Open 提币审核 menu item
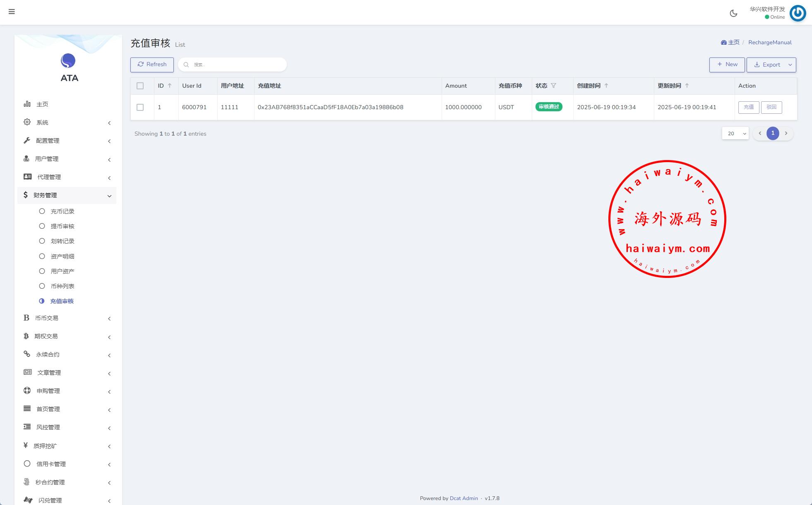The image size is (812, 505). (62, 226)
